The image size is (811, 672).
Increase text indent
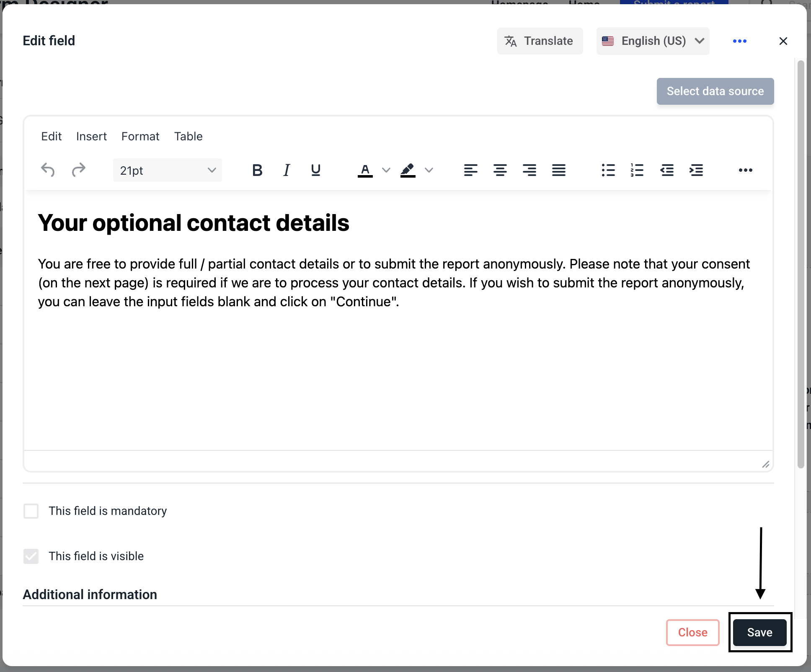pos(696,170)
